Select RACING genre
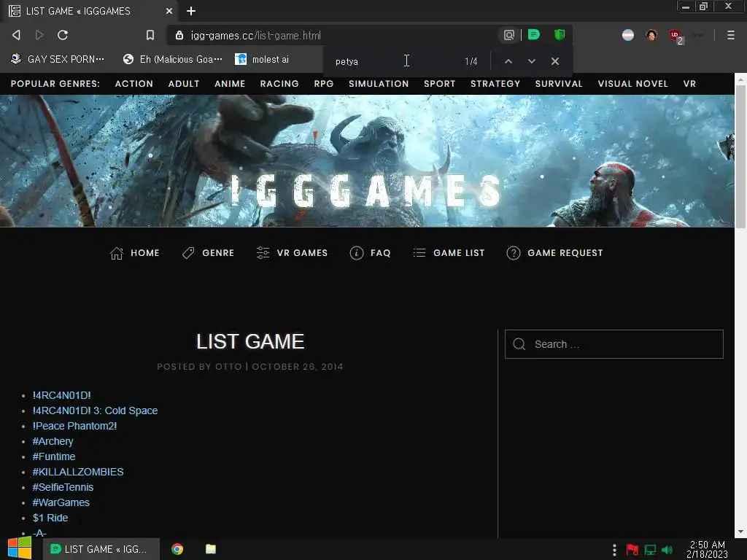747x560 pixels. (279, 84)
